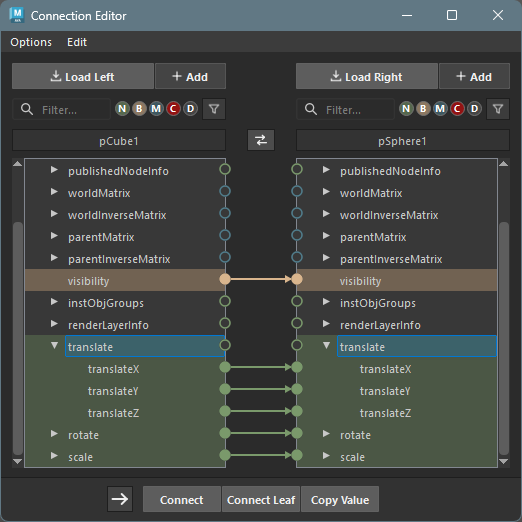Click right visibility connection port
Viewport: 522px width, 522px height.
pos(297,279)
